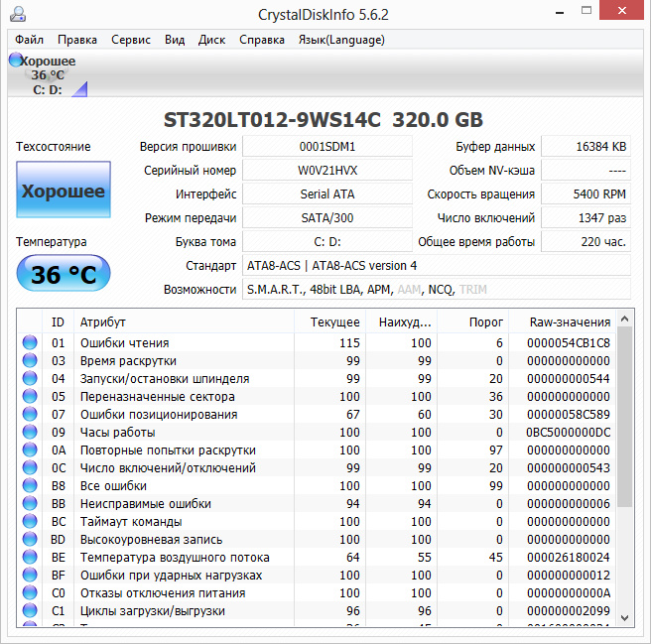Click the Serial ATA interface field
The image size is (651, 644).
click(x=327, y=193)
